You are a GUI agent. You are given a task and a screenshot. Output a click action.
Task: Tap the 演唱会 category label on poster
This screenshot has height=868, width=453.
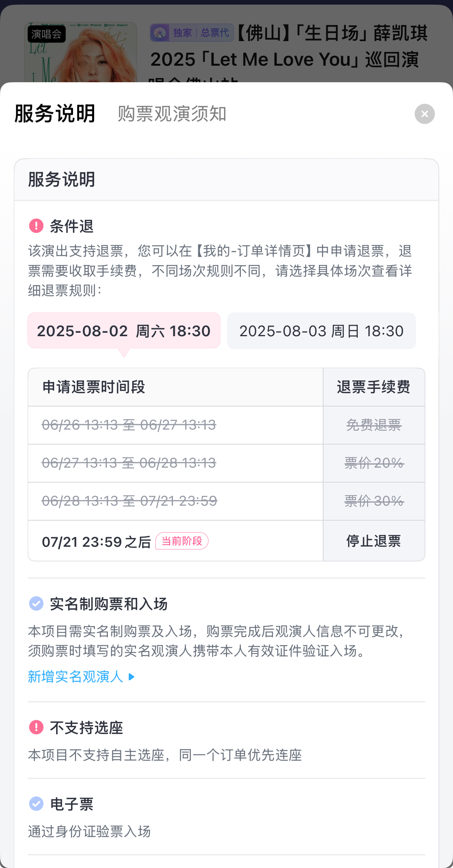[x=46, y=34]
